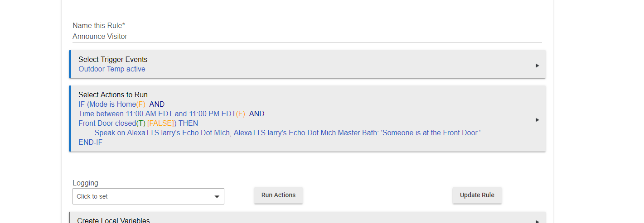Open the Logging dropdown caret
The image size is (644, 223).
pos(217,197)
